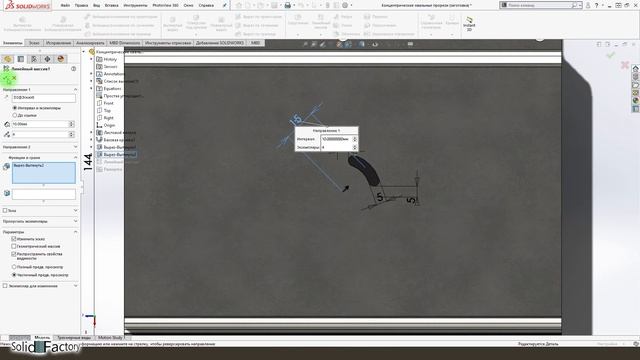
Task: Accept feature via confirmation corner checkmark
Action: (x=611, y=55)
